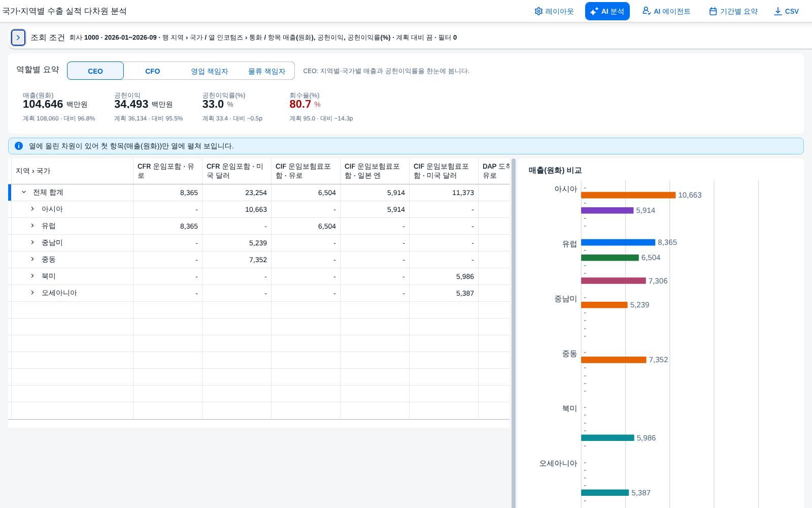Image resolution: width=812 pixels, height=508 pixels.
Task: Click the teal 북미 bar labeled 5,986
Action: click(607, 438)
